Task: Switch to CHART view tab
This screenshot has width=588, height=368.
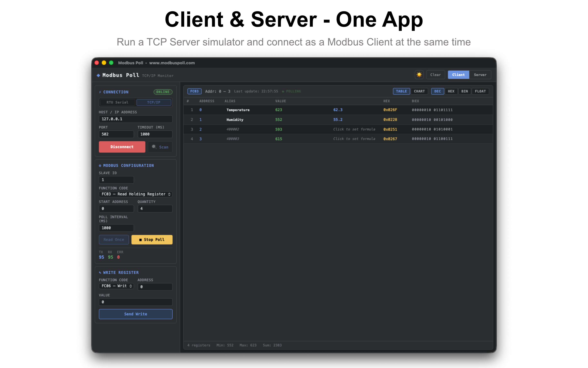Action: [x=419, y=91]
